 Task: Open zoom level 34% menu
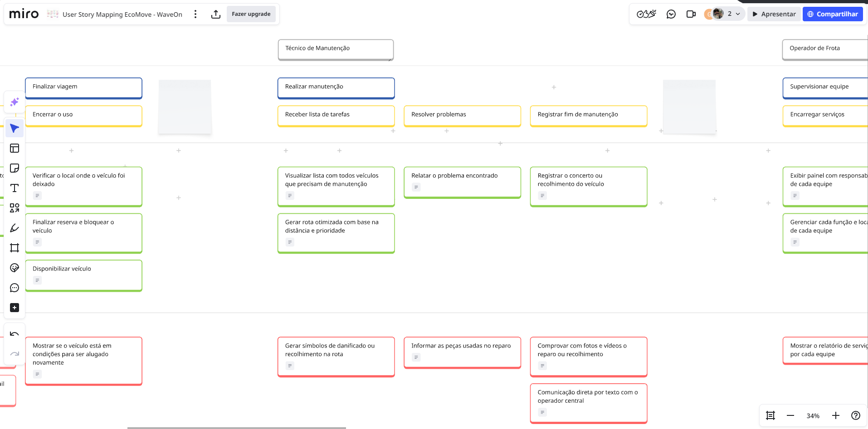coord(813,416)
